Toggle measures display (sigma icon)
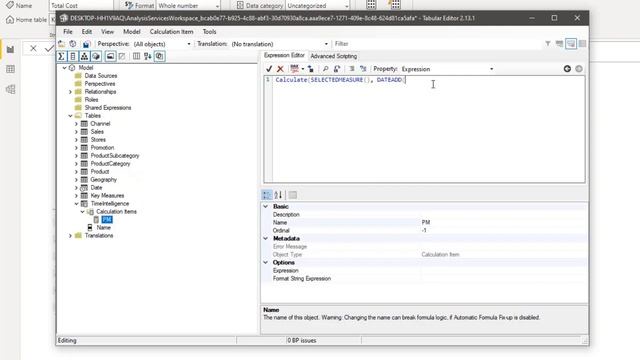Image resolution: width=640 pixels, height=360 pixels. 61,56
